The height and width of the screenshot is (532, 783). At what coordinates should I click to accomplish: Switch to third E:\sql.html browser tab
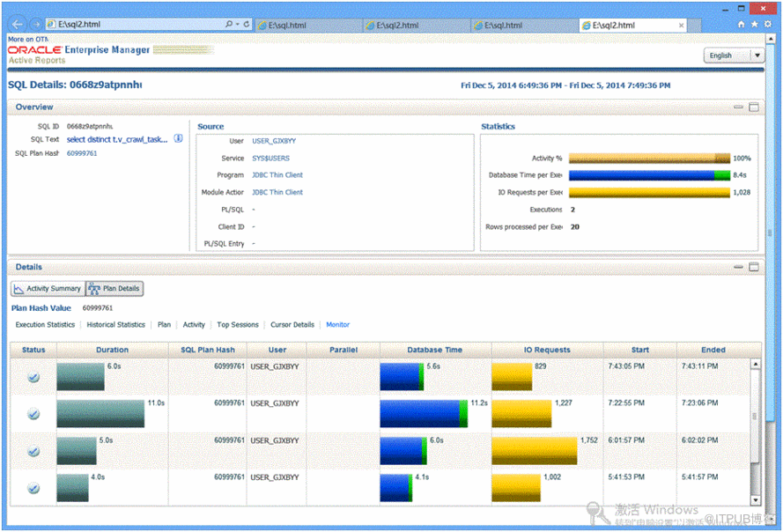click(x=524, y=26)
